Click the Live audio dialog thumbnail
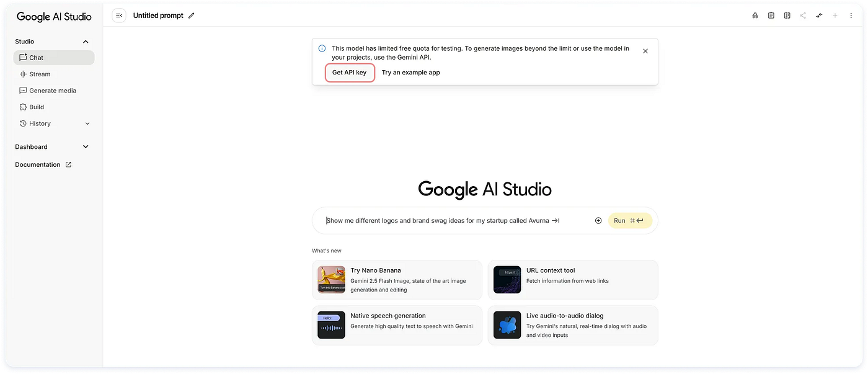 click(507, 325)
